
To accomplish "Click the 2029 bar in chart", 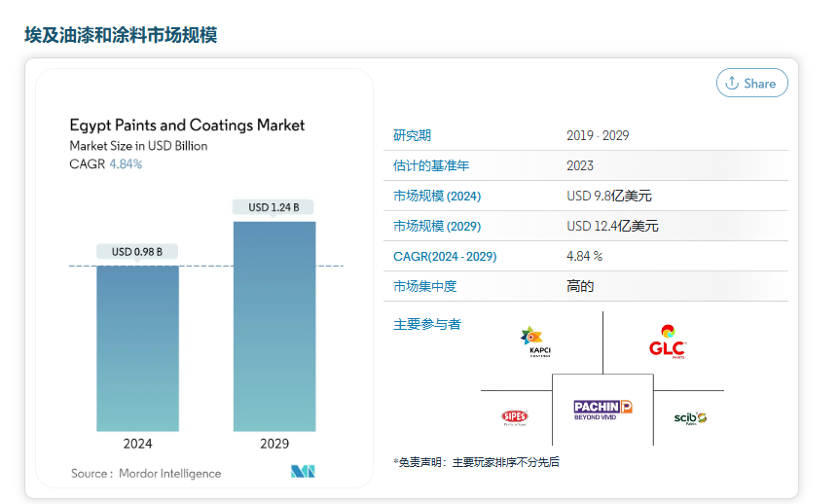I will (274, 326).
